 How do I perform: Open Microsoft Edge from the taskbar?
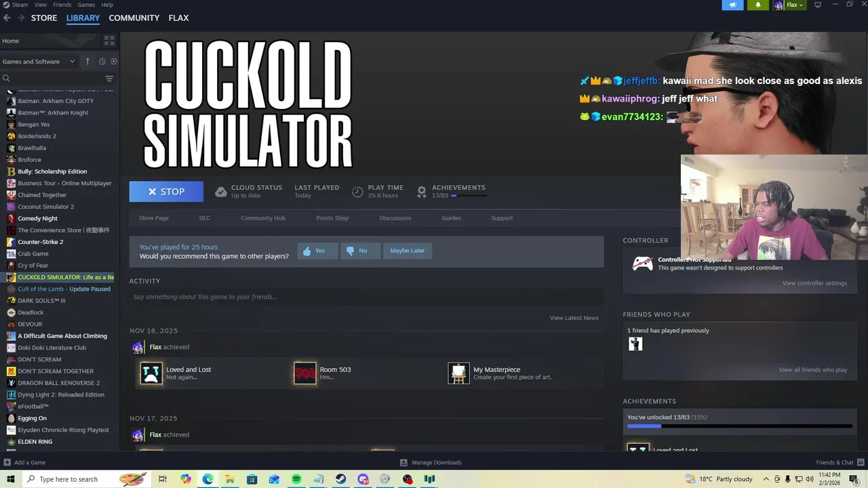pyautogui.click(x=208, y=479)
